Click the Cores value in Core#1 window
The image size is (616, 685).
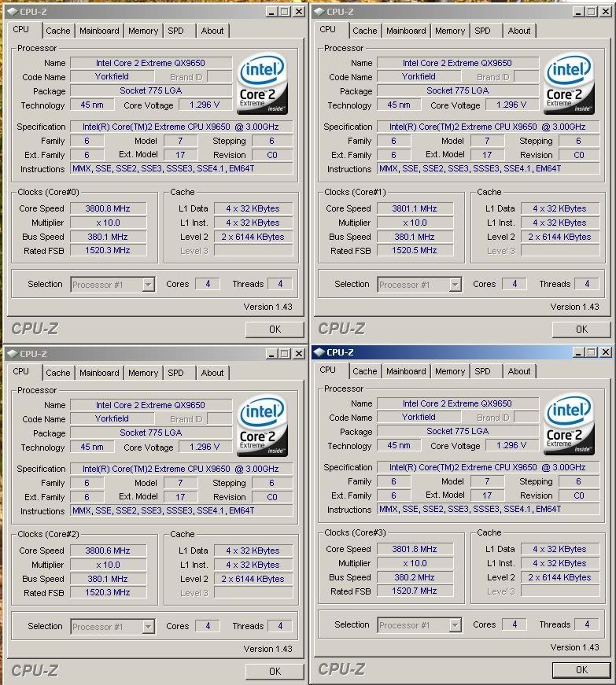[x=515, y=284]
